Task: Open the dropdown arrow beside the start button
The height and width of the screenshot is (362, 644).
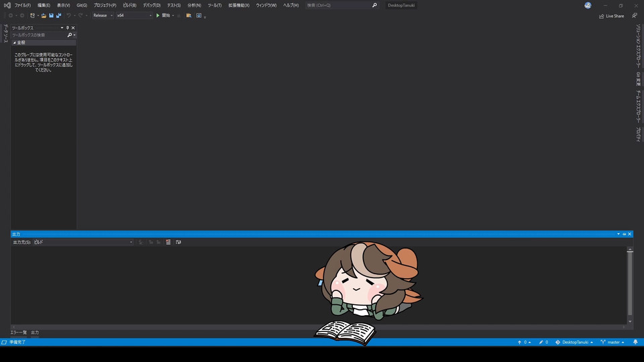Action: click(173, 15)
